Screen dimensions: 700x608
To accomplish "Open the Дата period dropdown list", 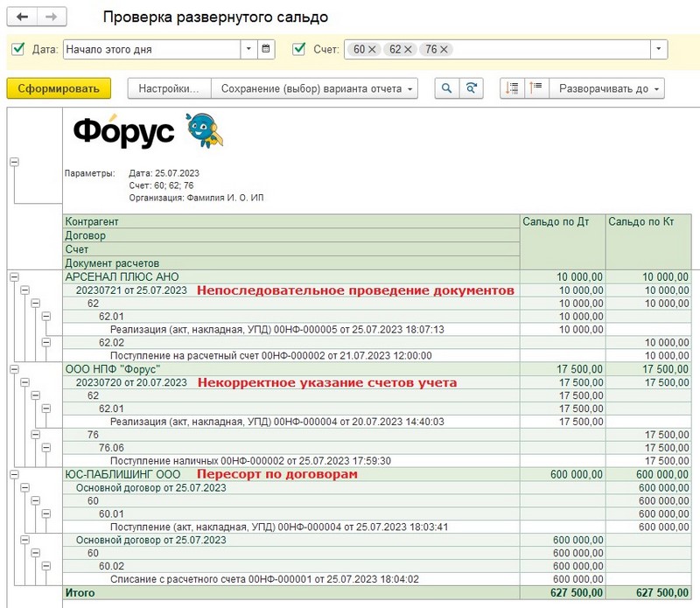I will 248,50.
